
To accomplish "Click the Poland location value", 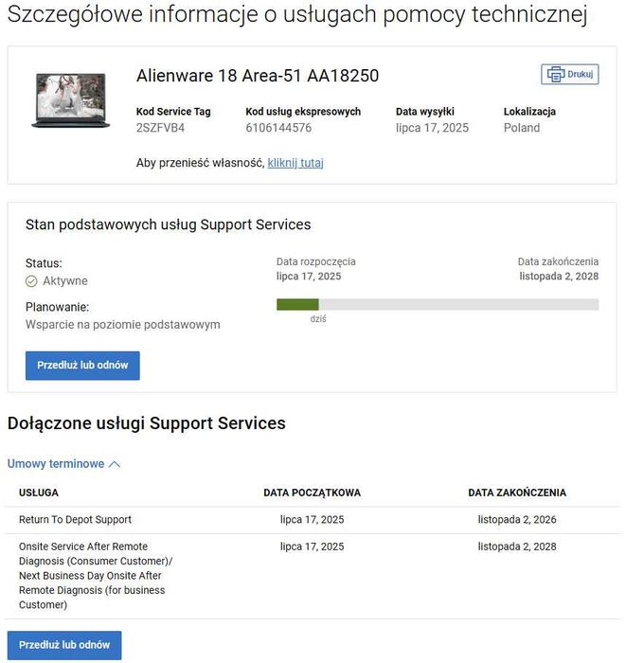I will pyautogui.click(x=522, y=128).
